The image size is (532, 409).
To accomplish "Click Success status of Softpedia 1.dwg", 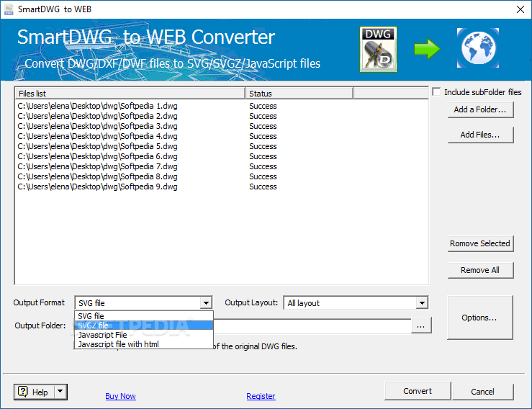I will coord(263,106).
